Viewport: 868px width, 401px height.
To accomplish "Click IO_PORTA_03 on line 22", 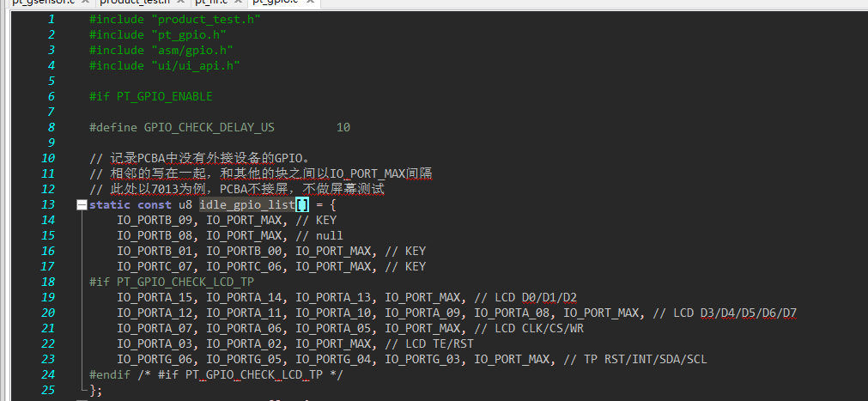I will [x=155, y=344].
